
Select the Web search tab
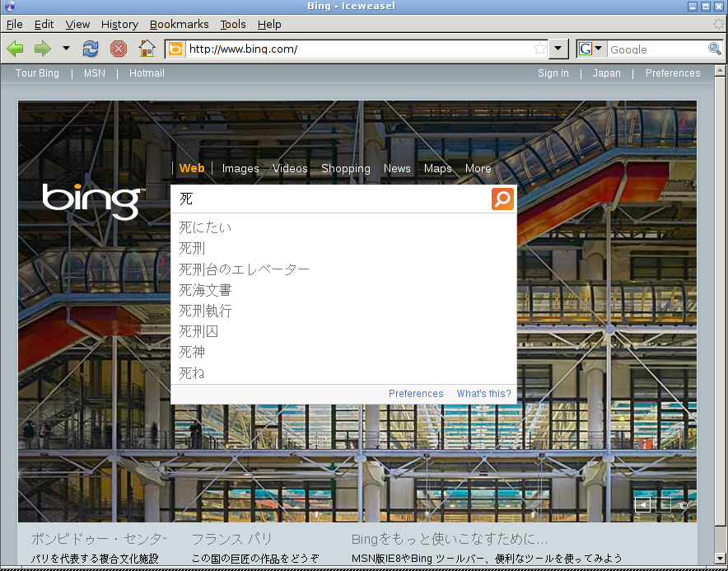coord(192,168)
